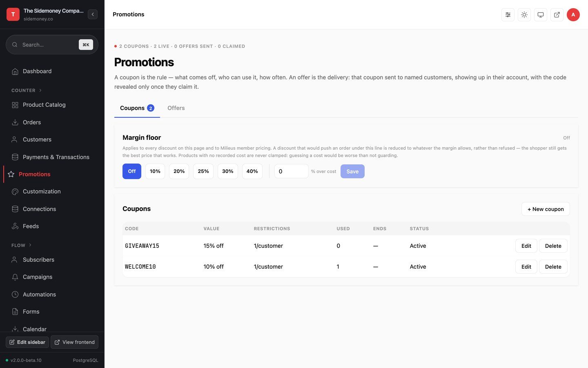Screen dimensions: 588x368
Task: Edit the WELCOME10 coupon
Action: click(526, 267)
